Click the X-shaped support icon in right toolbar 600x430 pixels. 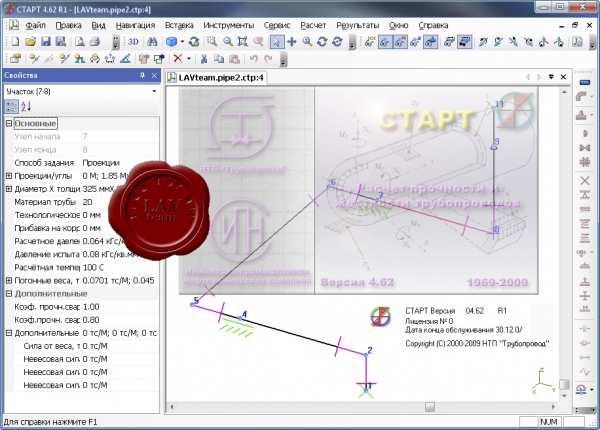[585, 181]
